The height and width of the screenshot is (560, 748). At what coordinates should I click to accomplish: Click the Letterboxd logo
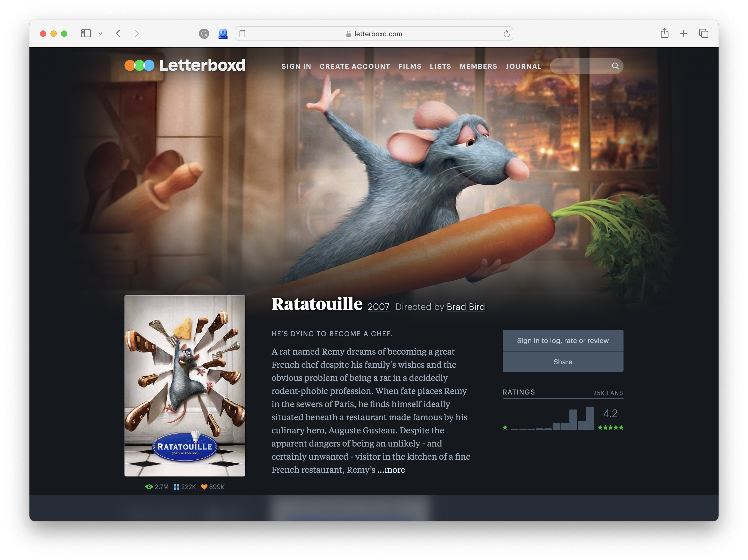185,65
